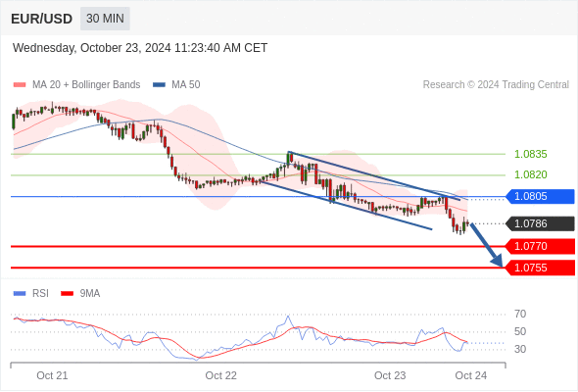
Task: Click the black 1.0786 current price tag
Action: pyautogui.click(x=541, y=223)
